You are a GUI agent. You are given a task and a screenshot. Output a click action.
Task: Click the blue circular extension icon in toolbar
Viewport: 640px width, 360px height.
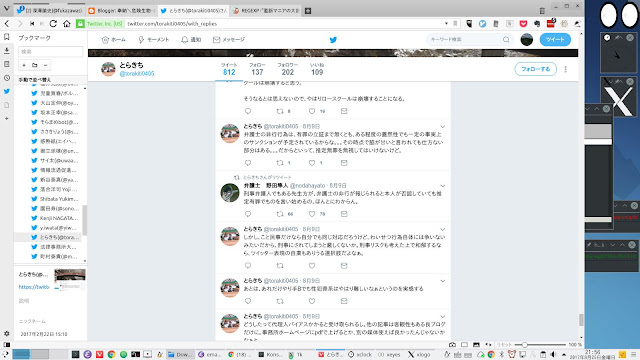pos(482,24)
